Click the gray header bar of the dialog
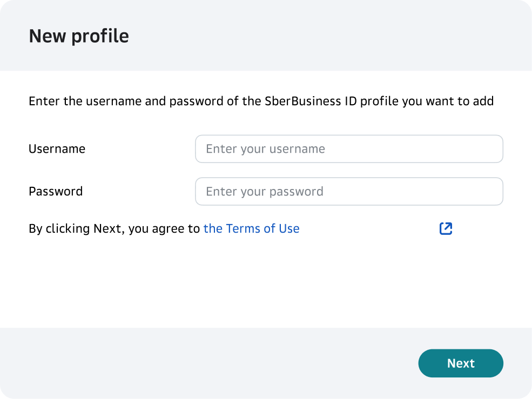 coord(324,36)
